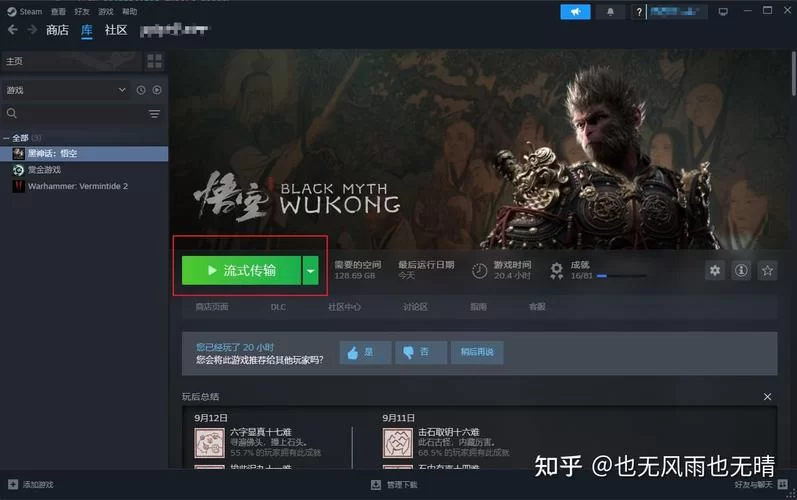The image size is (797, 500).
Task: Open the dropdown arrow beside 流式传输
Action: [310, 270]
